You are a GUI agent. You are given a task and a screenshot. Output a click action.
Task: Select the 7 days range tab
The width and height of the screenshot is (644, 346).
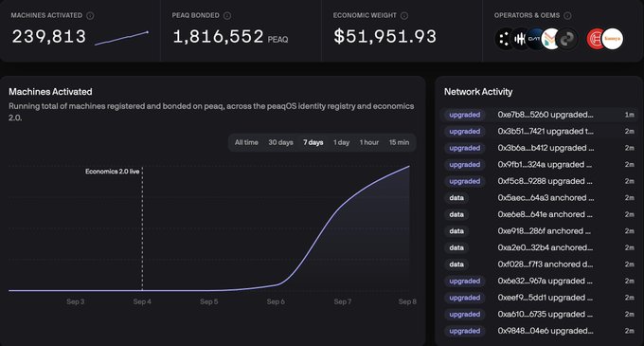point(313,142)
